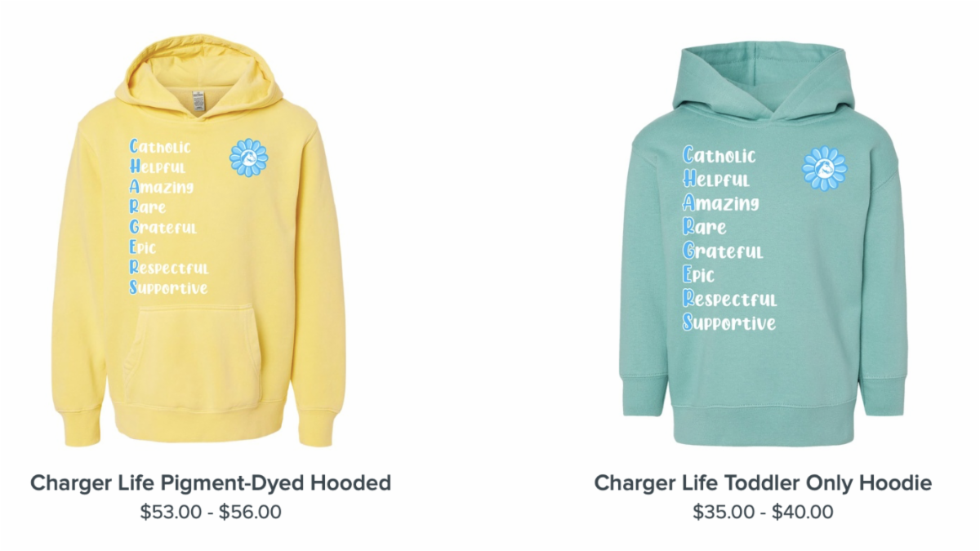Click the word Catholic on the teal hoodie
This screenshot has height=551, width=980.
[x=719, y=155]
